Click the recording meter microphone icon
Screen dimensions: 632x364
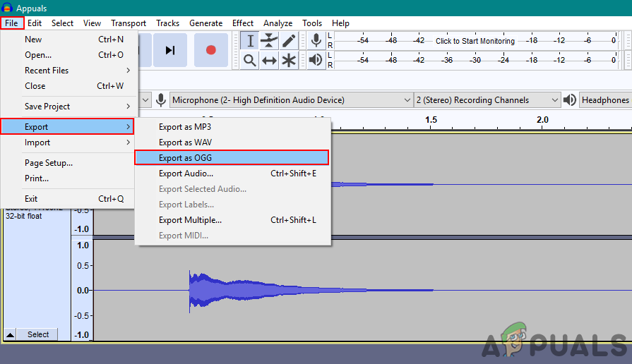[316, 41]
